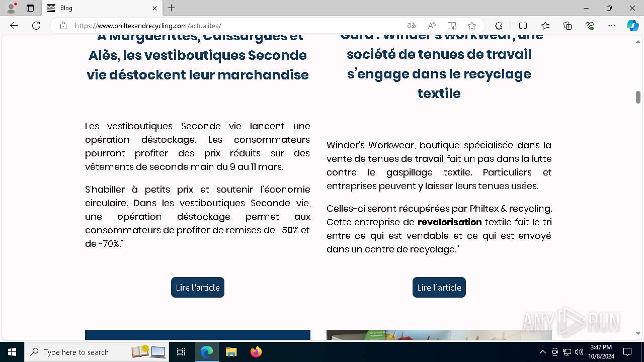Open the Windows Start menu
The image size is (644, 362).
12,352
